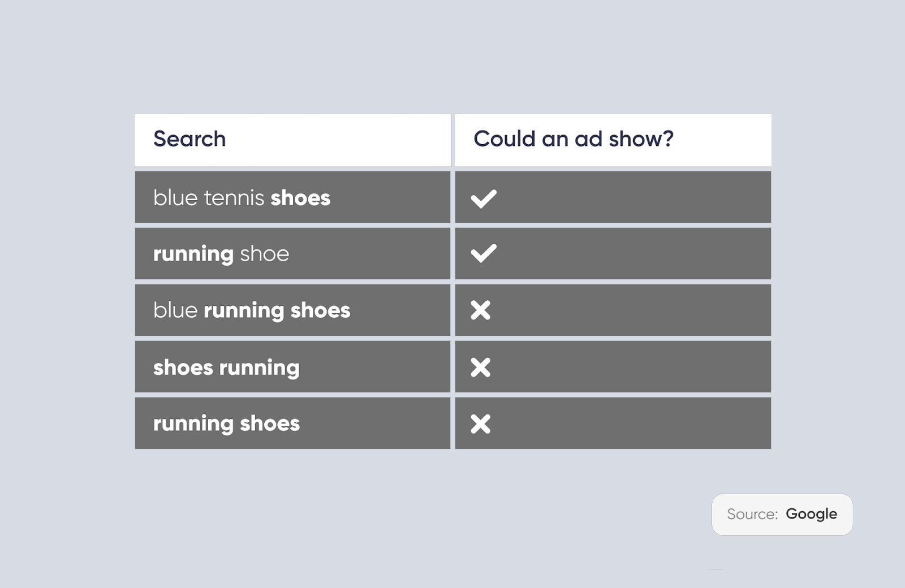Click the X mark beside shoes running
Viewport: 905px width, 588px height.
click(x=481, y=367)
